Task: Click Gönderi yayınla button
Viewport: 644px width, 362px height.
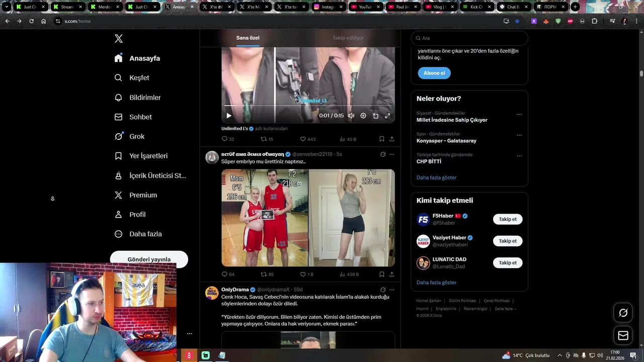Action: pos(149,259)
